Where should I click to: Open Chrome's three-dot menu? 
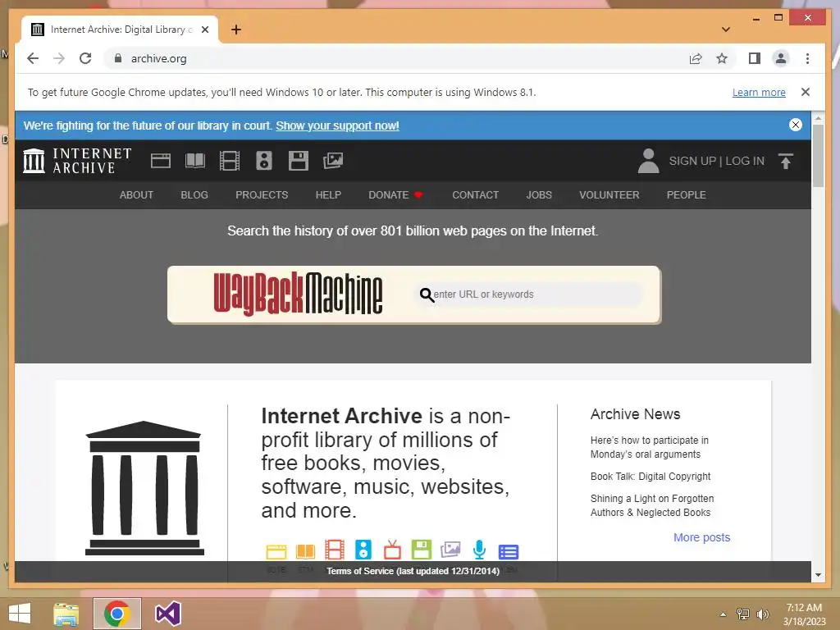click(x=807, y=58)
